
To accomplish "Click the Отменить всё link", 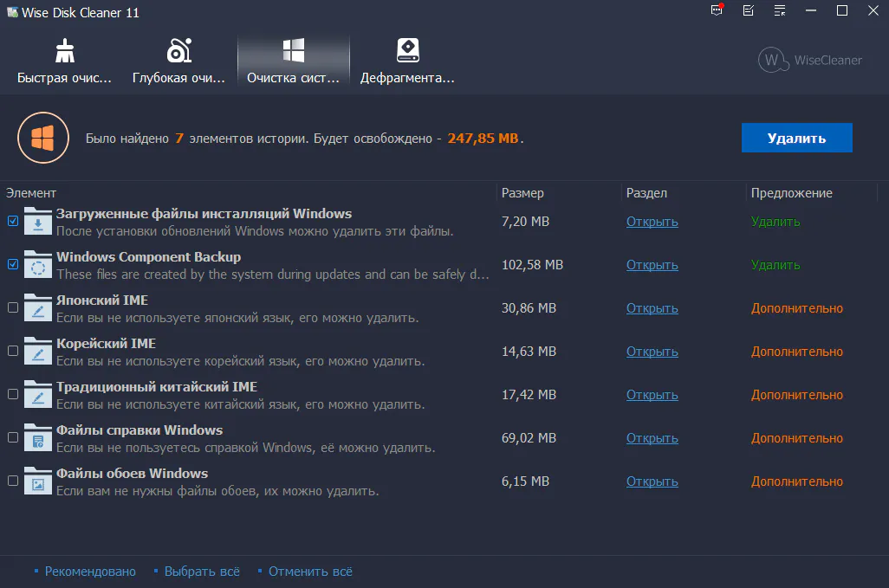I will pyautogui.click(x=310, y=572).
